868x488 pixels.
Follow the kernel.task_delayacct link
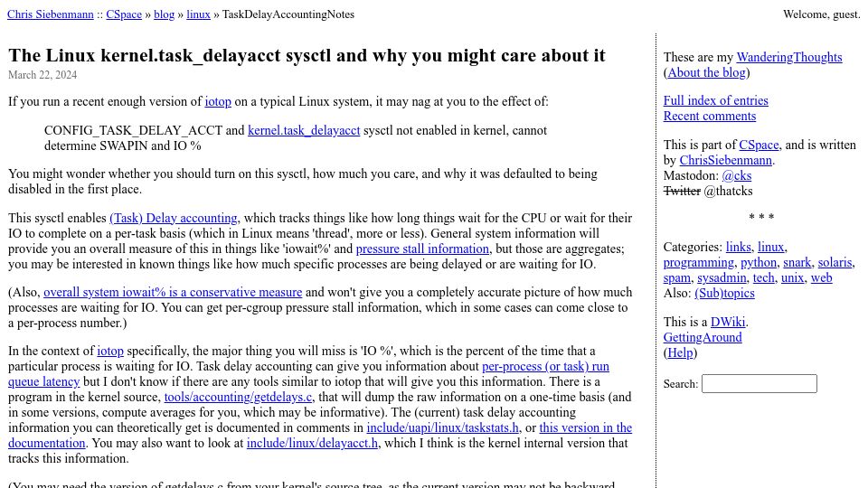[304, 130]
